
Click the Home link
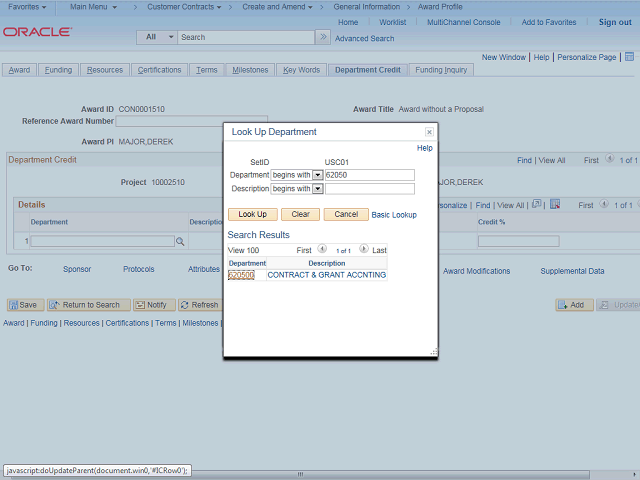[x=348, y=22]
